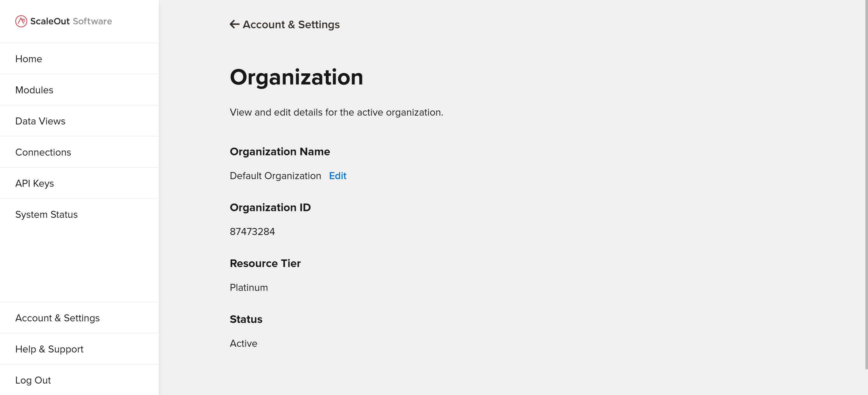
Task: Click the page vertical scrollbar
Action: (866, 184)
